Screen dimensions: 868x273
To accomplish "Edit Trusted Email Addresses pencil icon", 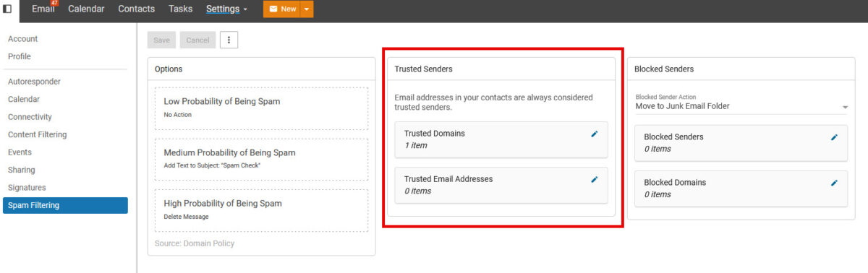I will (x=595, y=179).
